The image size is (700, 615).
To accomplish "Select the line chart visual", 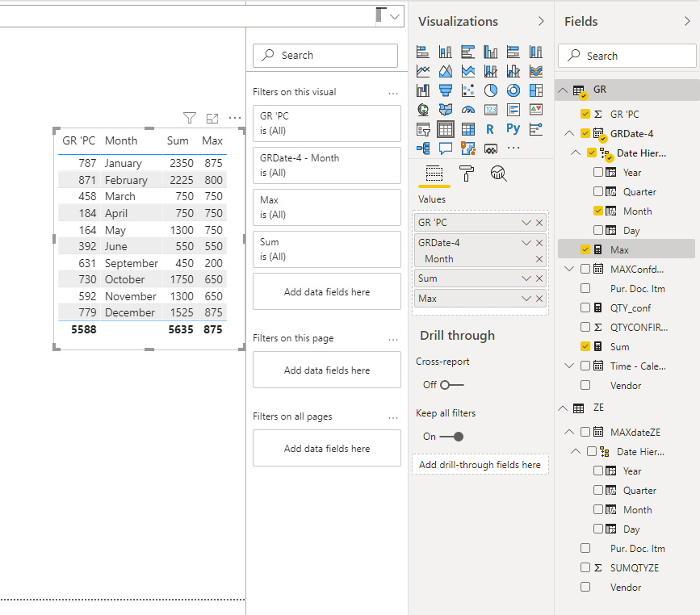I will pyautogui.click(x=423, y=71).
